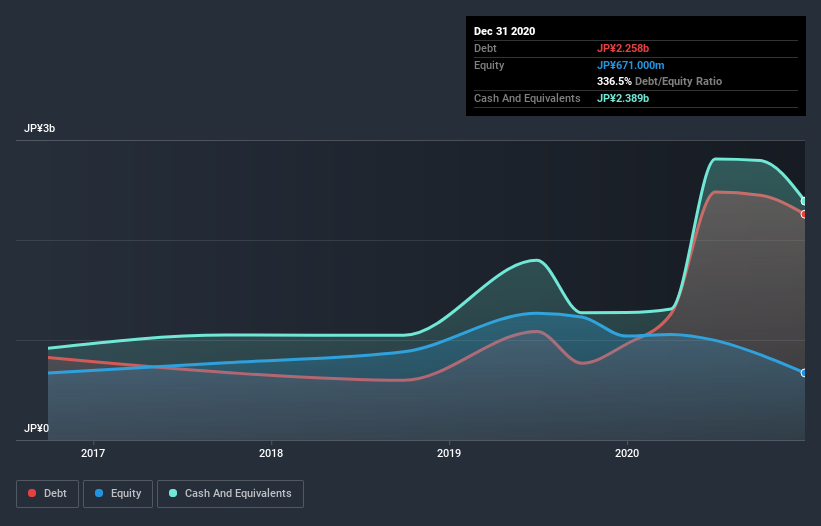Click the JP¥3b y-axis label
This screenshot has height=526, width=821.
[x=39, y=129]
